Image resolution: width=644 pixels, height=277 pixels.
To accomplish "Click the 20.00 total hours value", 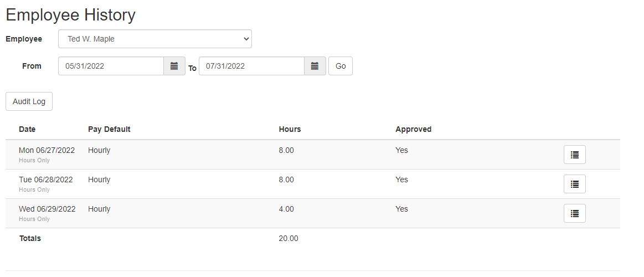I will click(x=288, y=238).
